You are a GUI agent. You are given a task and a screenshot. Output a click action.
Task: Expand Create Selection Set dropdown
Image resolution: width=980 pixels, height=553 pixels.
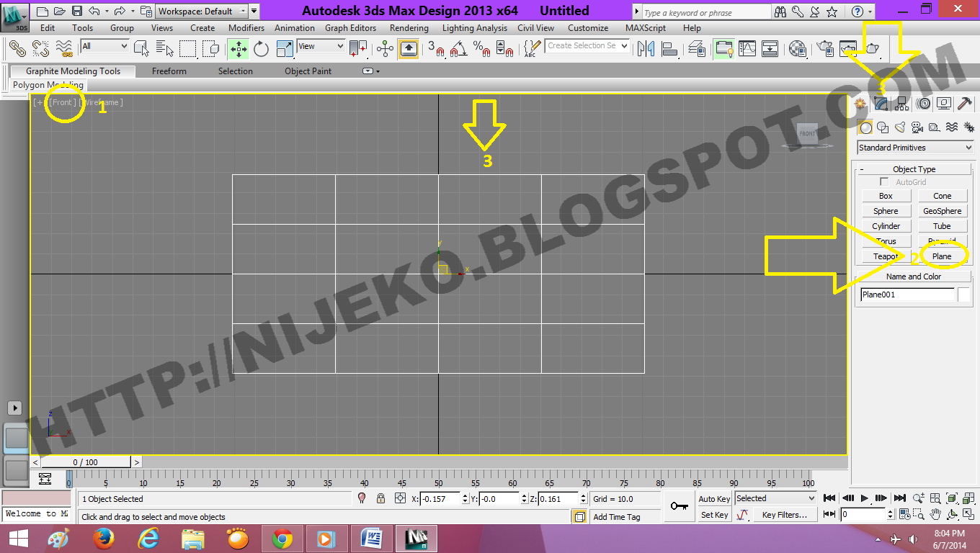pos(587,45)
